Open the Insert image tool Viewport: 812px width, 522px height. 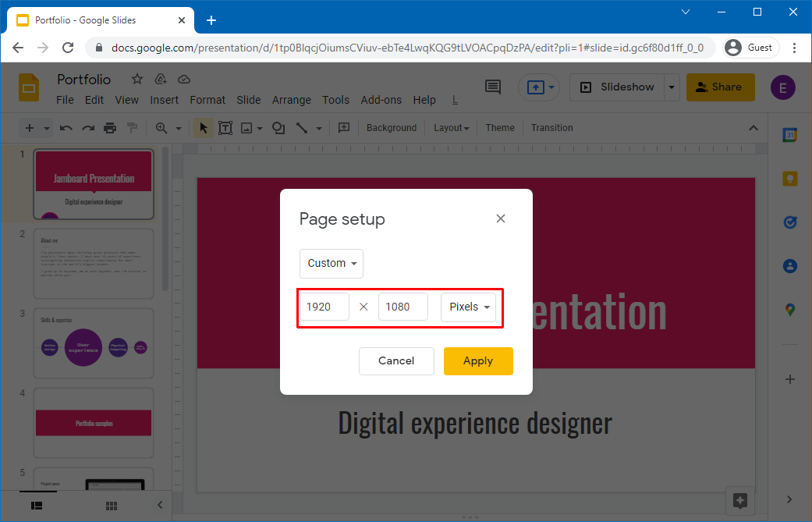[248, 127]
